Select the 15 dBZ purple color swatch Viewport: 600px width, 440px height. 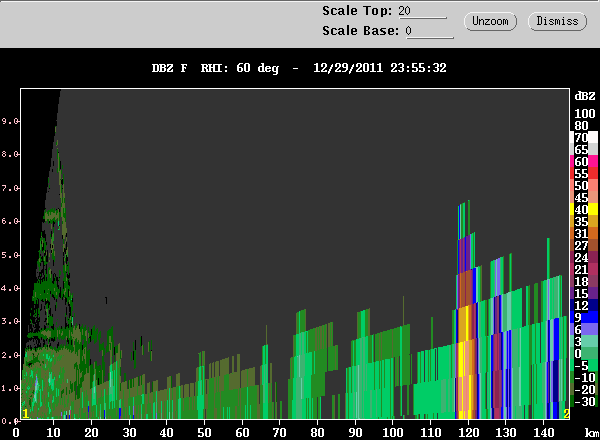(593, 293)
